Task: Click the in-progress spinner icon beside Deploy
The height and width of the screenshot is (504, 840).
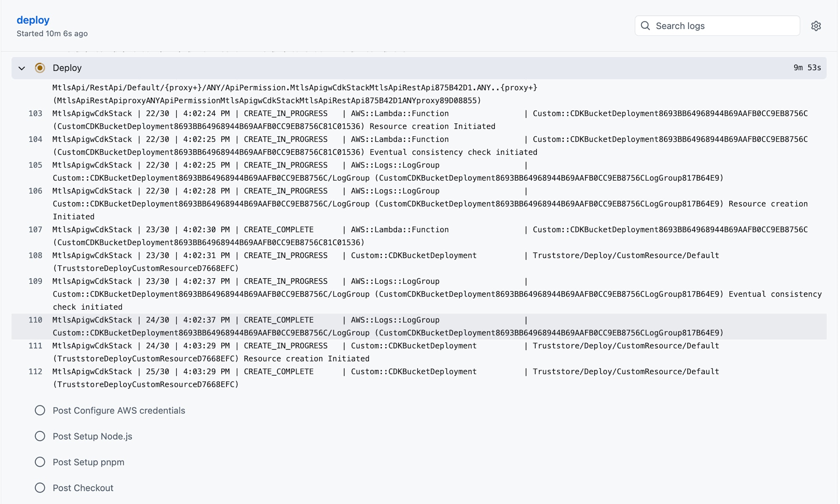Action: point(40,68)
